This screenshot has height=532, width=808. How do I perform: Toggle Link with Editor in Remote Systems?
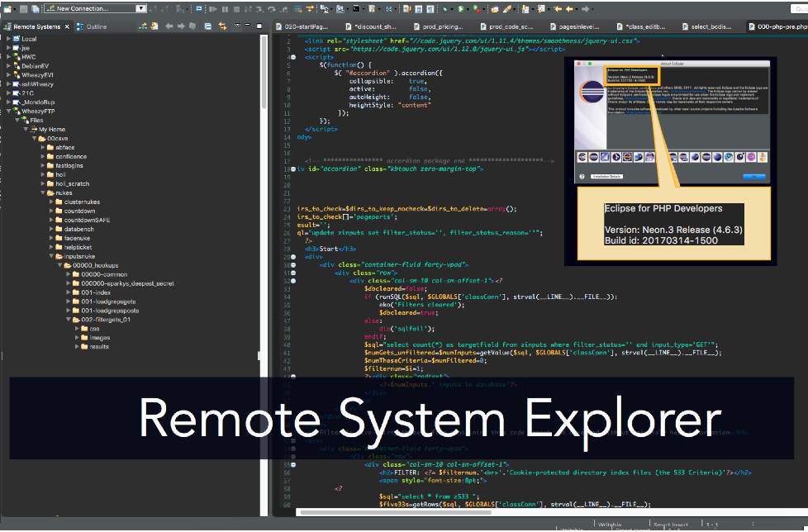click(x=222, y=26)
